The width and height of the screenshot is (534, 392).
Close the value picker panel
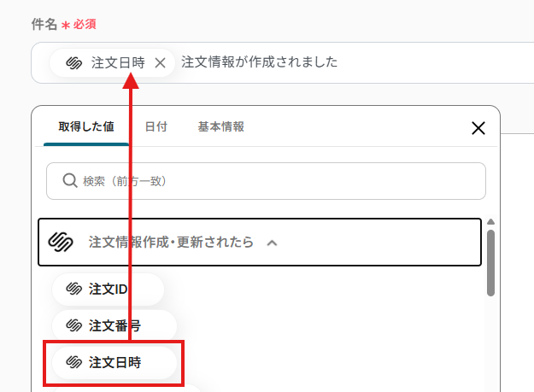[478, 128]
